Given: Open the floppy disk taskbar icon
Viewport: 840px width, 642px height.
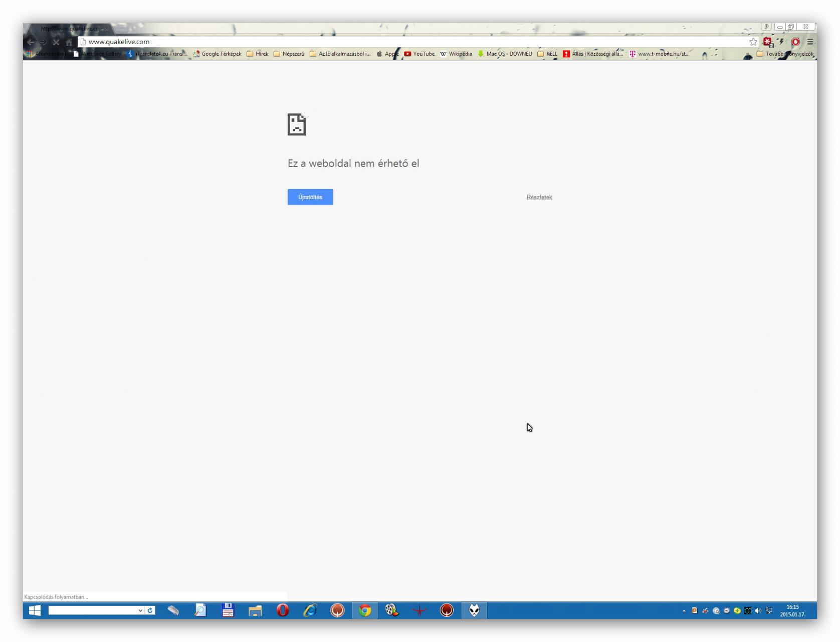Looking at the screenshot, I should [x=228, y=610].
